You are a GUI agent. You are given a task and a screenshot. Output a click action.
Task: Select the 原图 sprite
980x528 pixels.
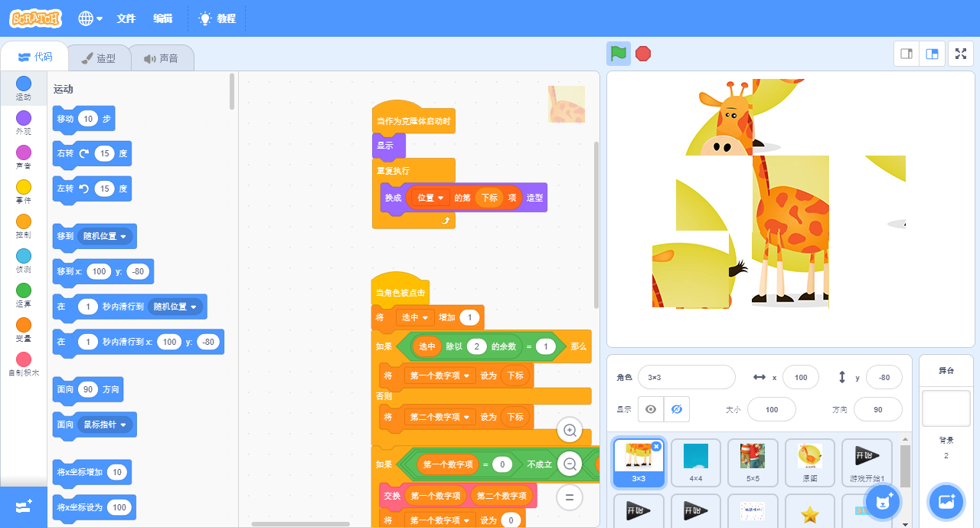click(810, 463)
